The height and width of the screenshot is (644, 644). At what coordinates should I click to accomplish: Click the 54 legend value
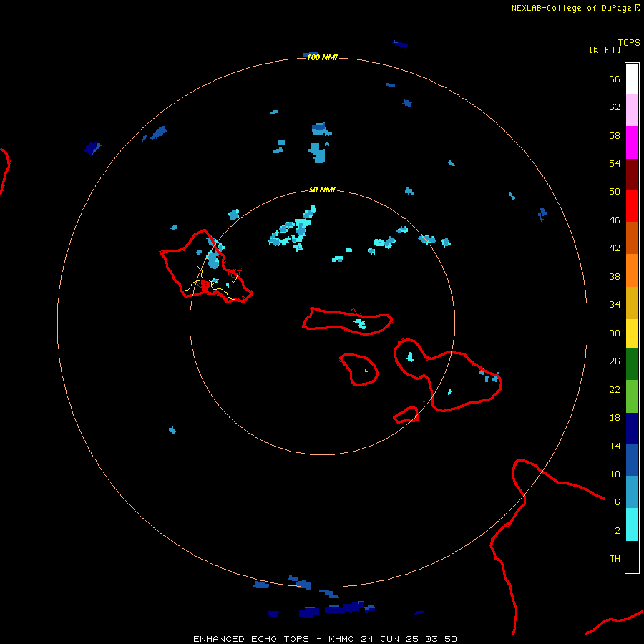point(615,163)
